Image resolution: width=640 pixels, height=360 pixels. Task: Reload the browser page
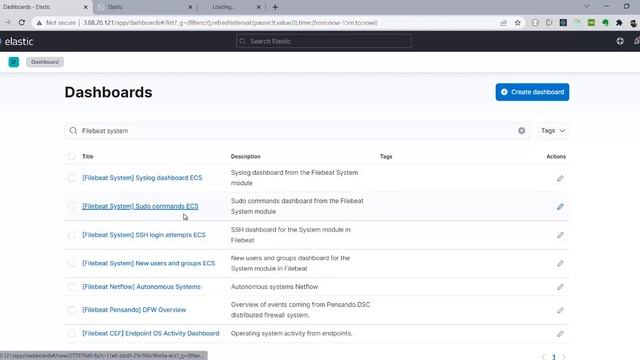pos(22,23)
